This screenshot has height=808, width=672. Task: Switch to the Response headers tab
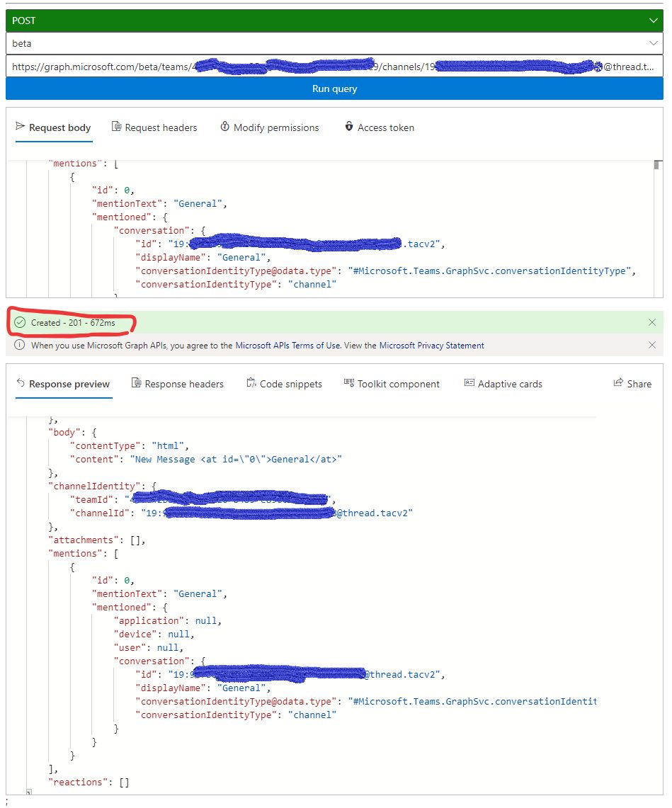[x=178, y=384]
